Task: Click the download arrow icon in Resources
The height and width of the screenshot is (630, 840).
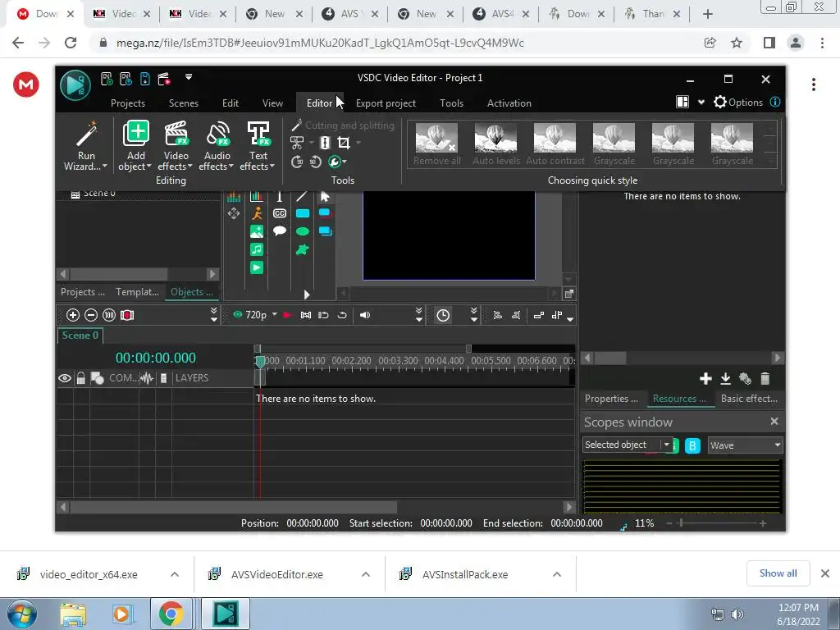Action: [x=725, y=379]
